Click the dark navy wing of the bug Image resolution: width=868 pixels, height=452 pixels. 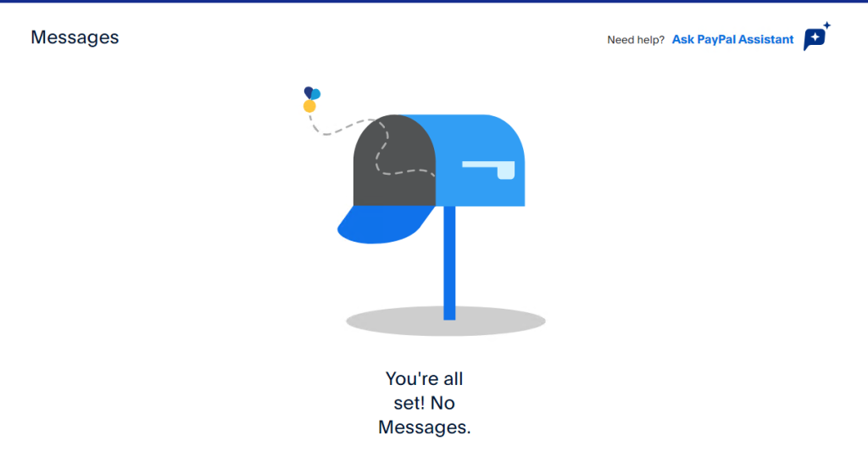point(308,92)
